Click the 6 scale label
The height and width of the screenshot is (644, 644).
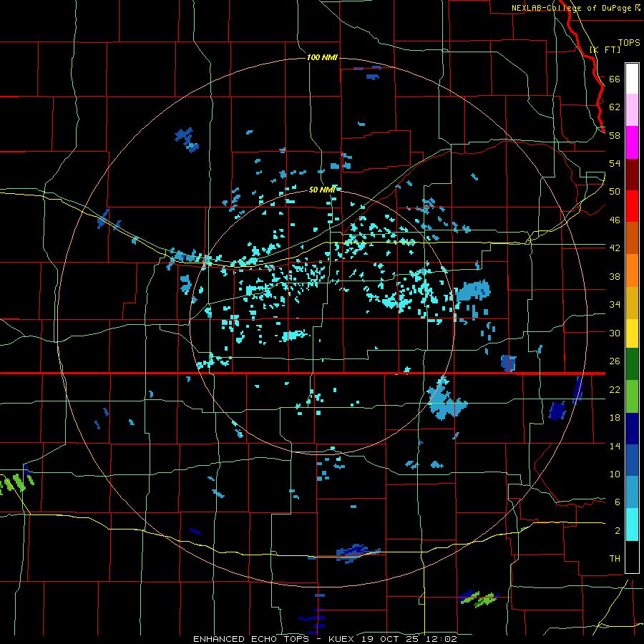[617, 502]
